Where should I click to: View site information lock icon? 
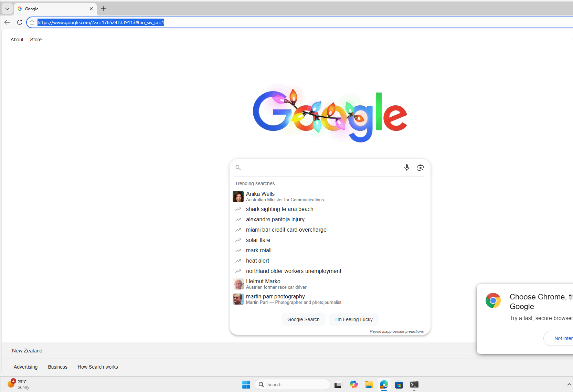(x=32, y=22)
